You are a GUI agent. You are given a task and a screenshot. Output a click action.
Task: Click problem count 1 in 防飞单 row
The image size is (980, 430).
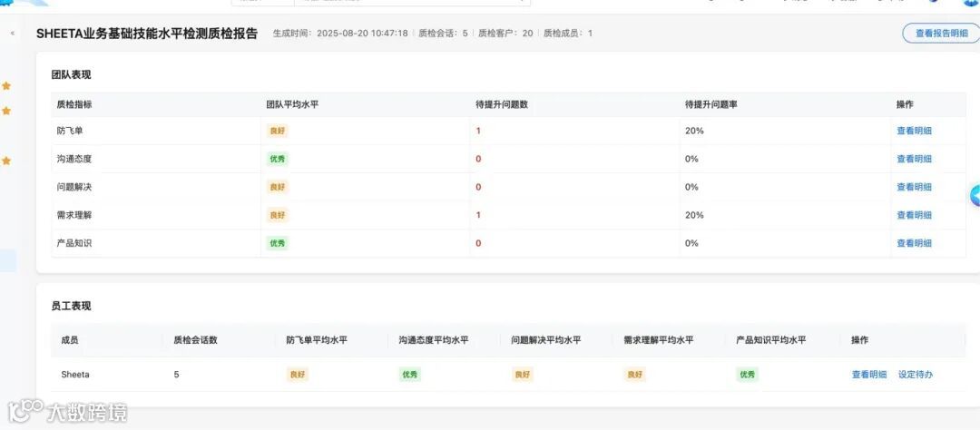(x=478, y=131)
